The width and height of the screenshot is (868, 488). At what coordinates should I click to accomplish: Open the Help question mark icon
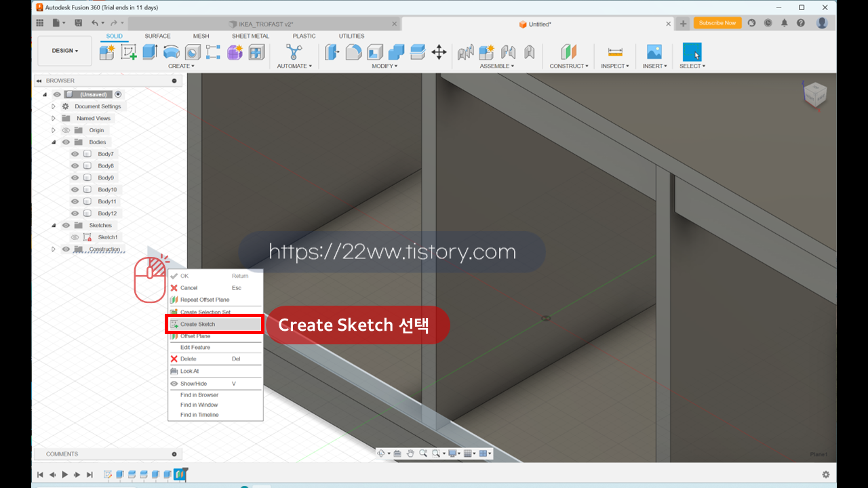[801, 23]
